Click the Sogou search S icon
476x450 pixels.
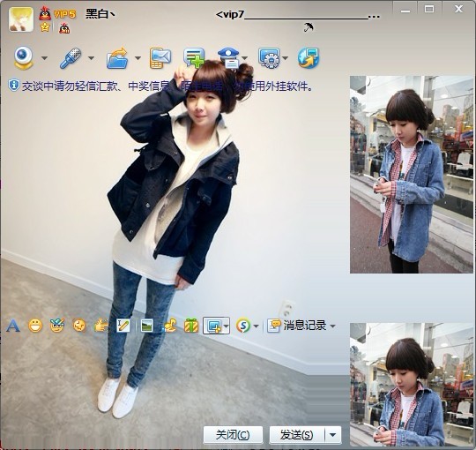[x=243, y=326]
